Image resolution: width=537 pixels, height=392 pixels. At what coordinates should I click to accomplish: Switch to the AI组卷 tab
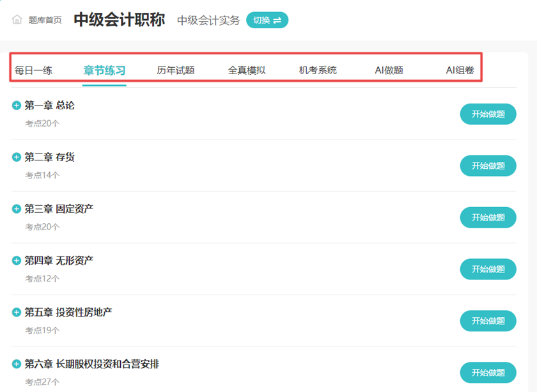pyautogui.click(x=460, y=70)
